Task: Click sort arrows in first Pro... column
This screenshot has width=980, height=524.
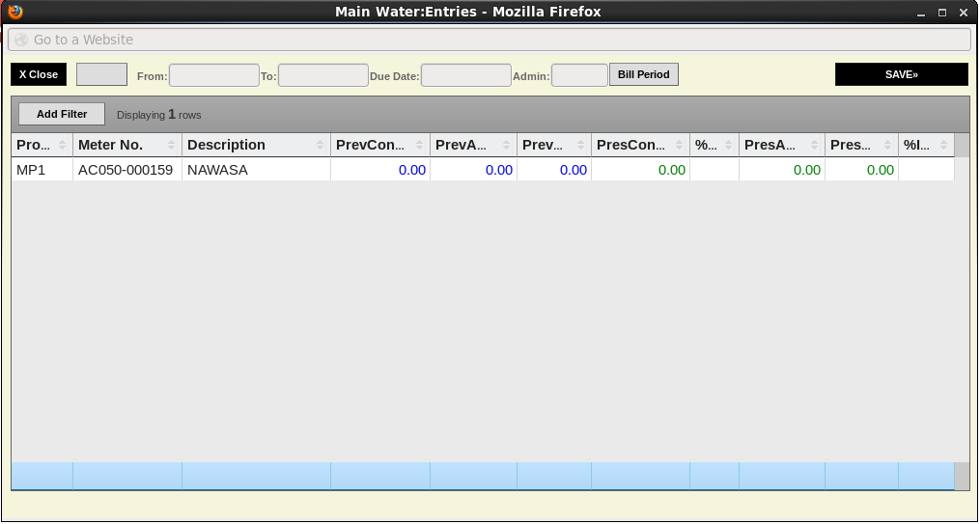Action: tap(62, 145)
